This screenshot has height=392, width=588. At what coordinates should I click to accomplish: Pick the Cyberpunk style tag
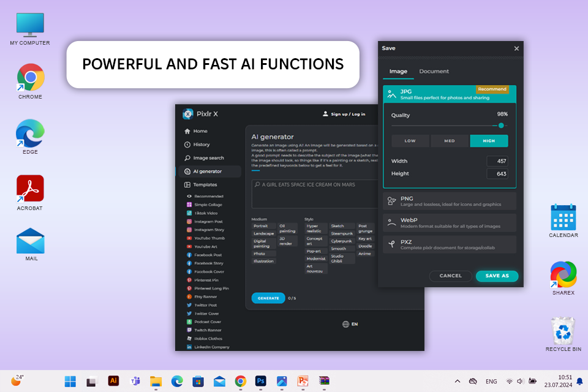[342, 241]
